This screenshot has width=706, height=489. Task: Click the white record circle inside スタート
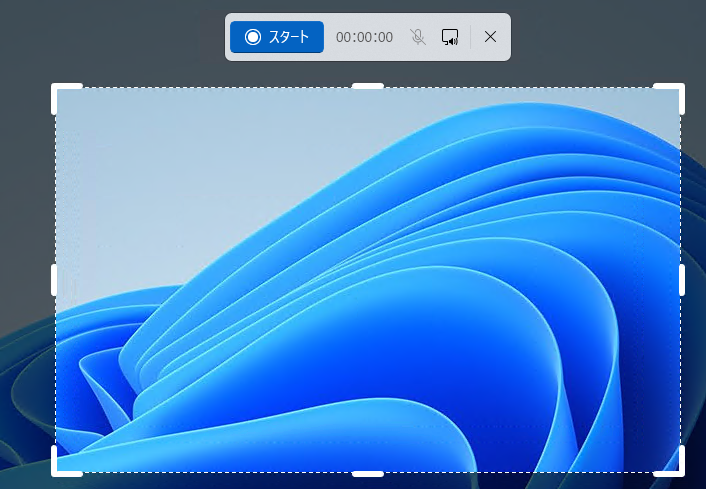tap(253, 37)
